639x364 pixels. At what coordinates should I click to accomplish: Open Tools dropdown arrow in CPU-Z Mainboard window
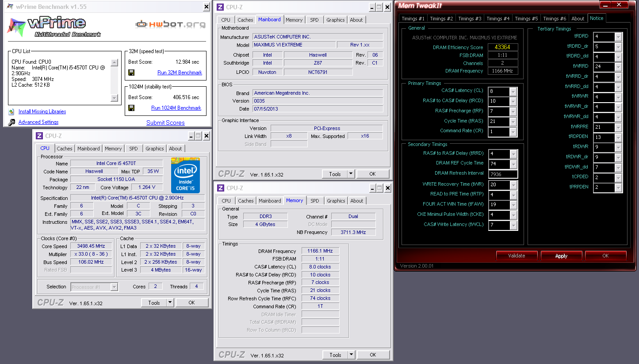tap(351, 174)
